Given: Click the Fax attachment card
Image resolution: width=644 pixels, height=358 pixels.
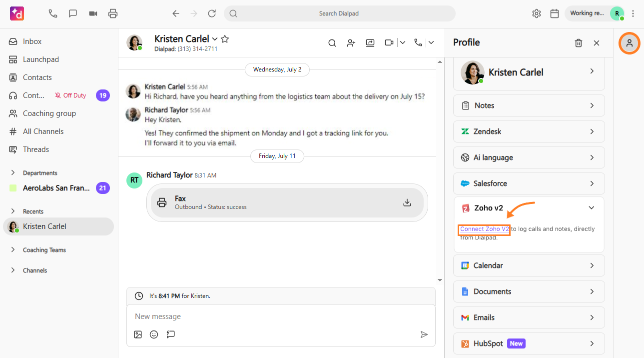Looking at the screenshot, I should pyautogui.click(x=287, y=202).
